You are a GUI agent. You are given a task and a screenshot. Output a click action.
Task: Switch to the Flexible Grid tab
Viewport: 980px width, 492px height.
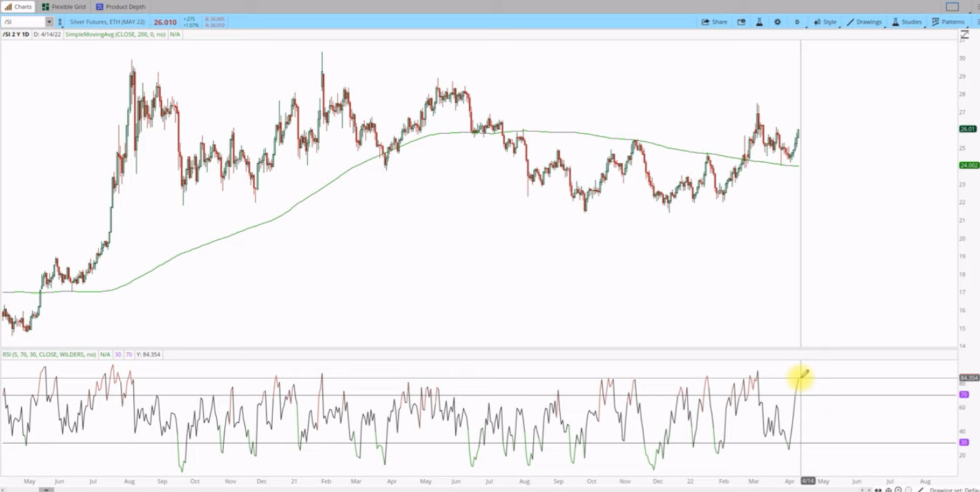pyautogui.click(x=66, y=6)
